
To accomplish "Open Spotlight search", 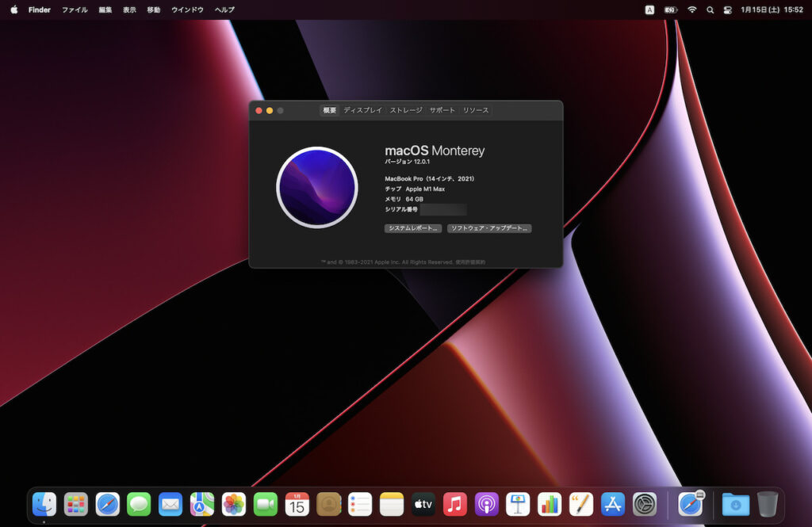I will point(710,10).
